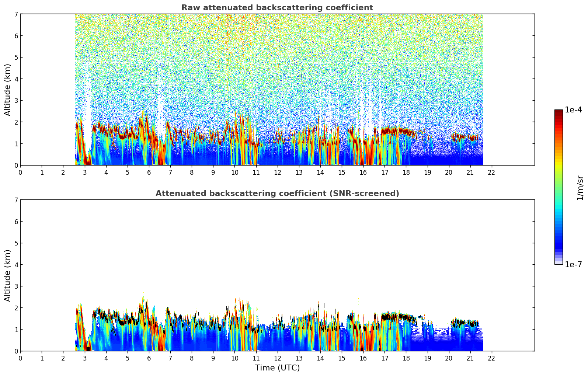The width and height of the screenshot is (588, 376).
Task: Click hour 6 tick on raw plot axis
Action: pyautogui.click(x=149, y=172)
